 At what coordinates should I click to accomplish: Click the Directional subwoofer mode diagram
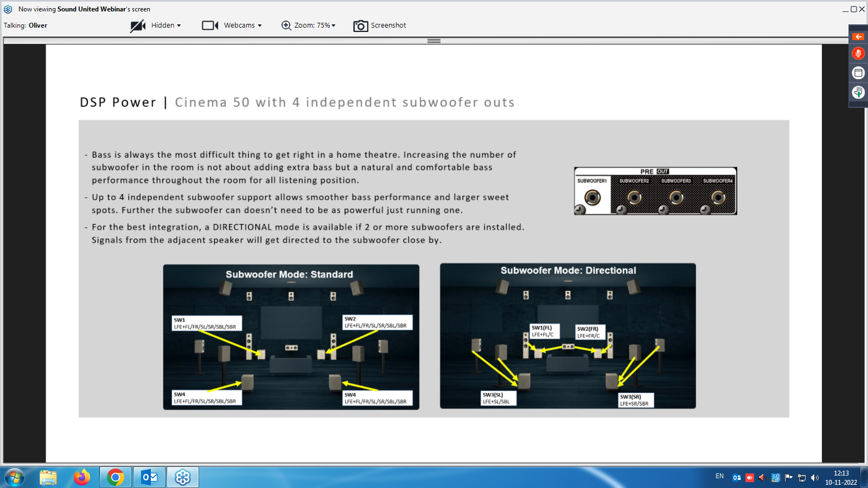tap(568, 336)
